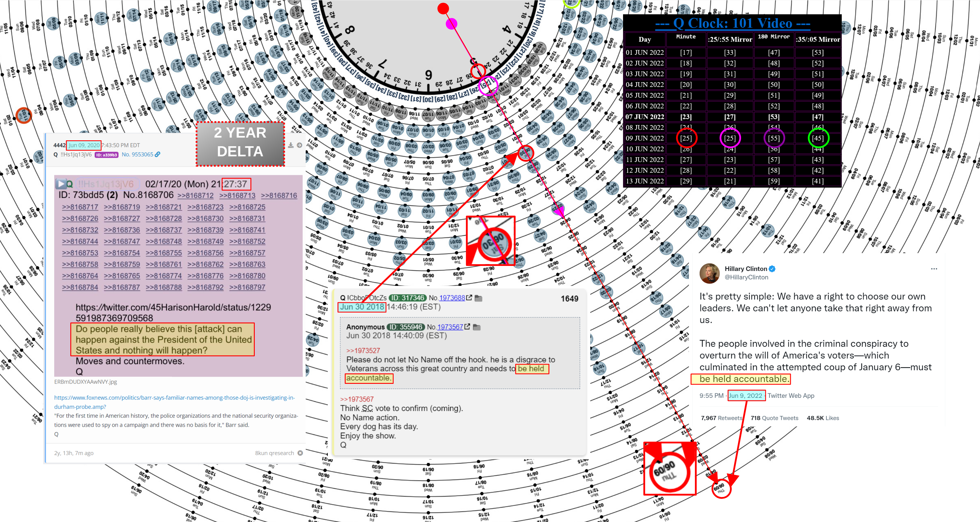Image resolution: width=980 pixels, height=522 pixels.
Task: Open post link No. 9553065
Action: point(137,154)
